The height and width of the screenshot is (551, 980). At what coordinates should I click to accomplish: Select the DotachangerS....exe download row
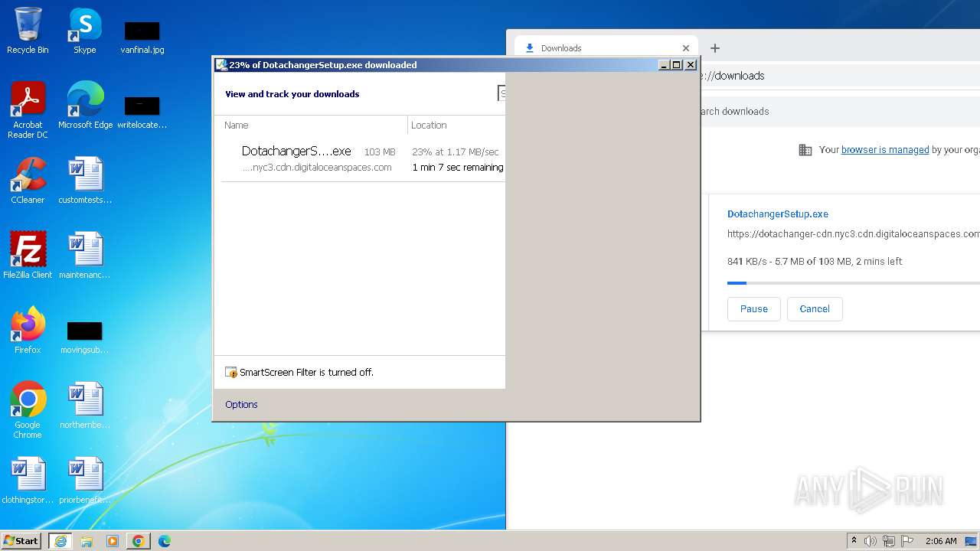363,159
